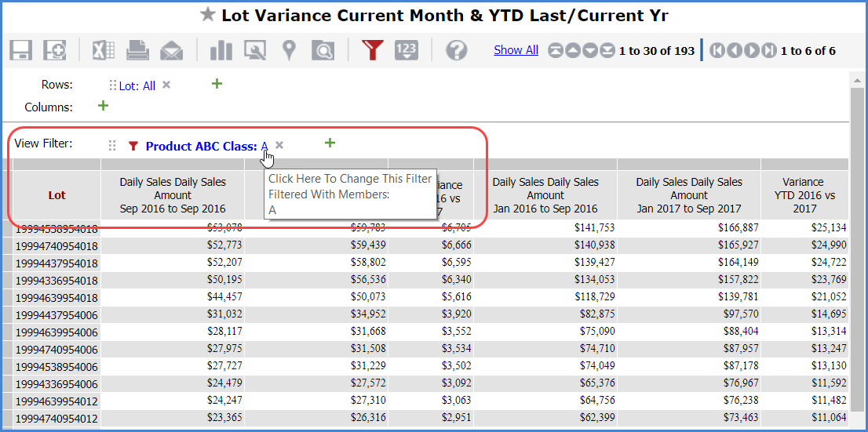This screenshot has height=432, width=868.
Task: Click the red filter funnel icon
Action: coord(372,50)
